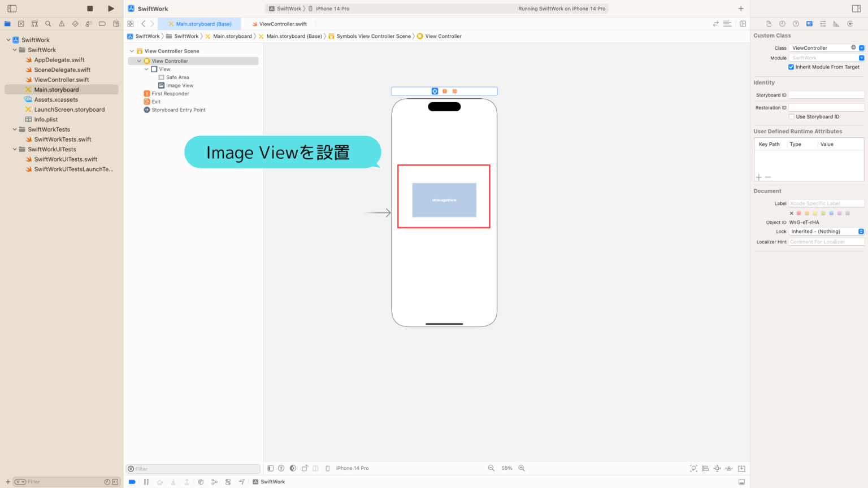Open the Attributes inspector
The width and height of the screenshot is (868, 488).
823,24
